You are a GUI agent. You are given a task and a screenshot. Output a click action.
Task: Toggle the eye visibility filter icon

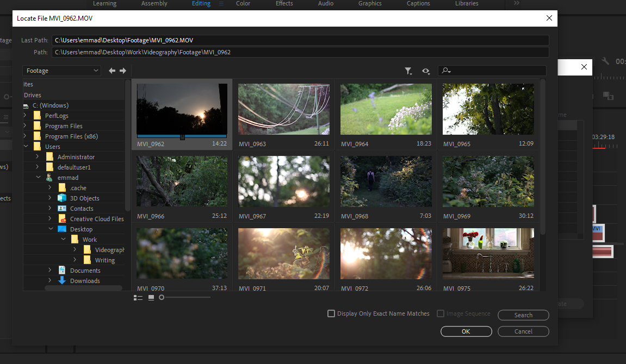click(426, 71)
